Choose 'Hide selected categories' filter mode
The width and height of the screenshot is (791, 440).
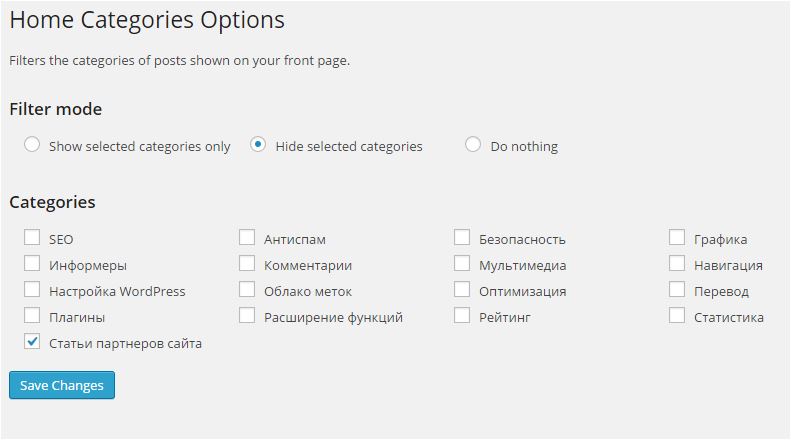click(x=258, y=145)
